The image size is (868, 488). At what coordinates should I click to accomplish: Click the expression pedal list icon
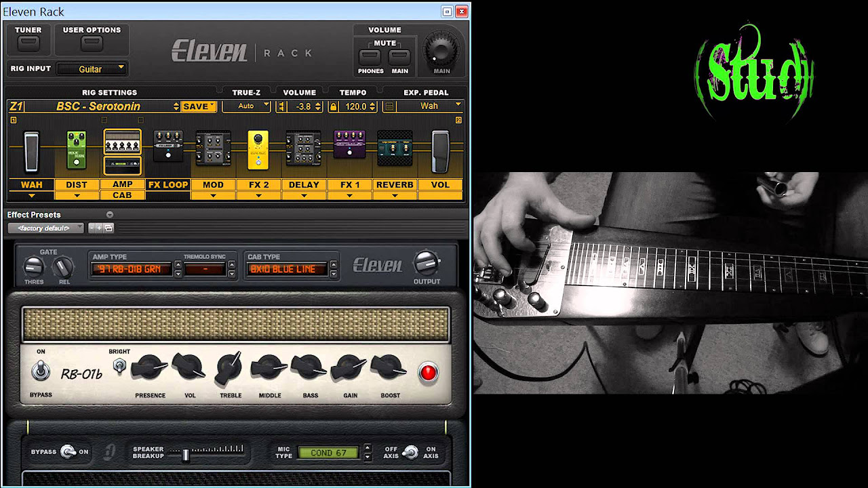point(389,106)
